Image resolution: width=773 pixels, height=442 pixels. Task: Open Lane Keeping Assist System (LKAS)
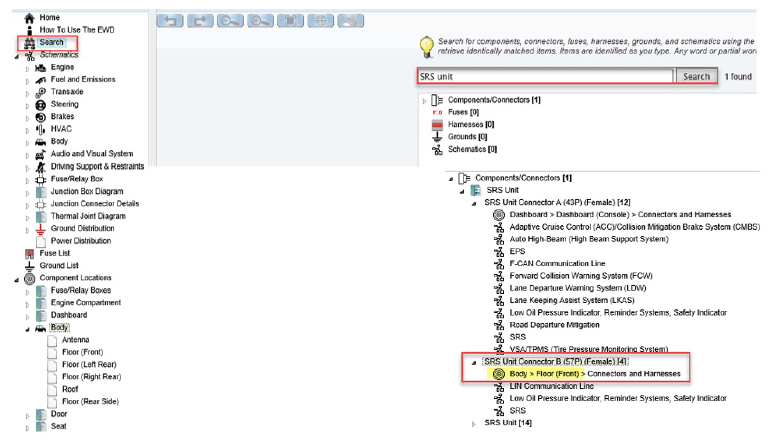point(572,300)
